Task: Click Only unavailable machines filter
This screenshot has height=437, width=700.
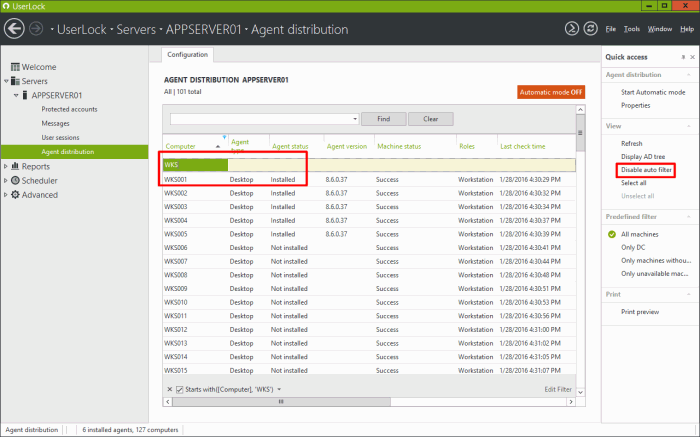Action: click(654, 273)
